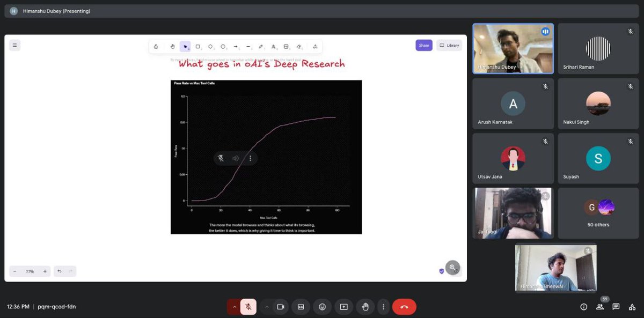Select the Text tool
This screenshot has height=318, width=644.
[273, 47]
